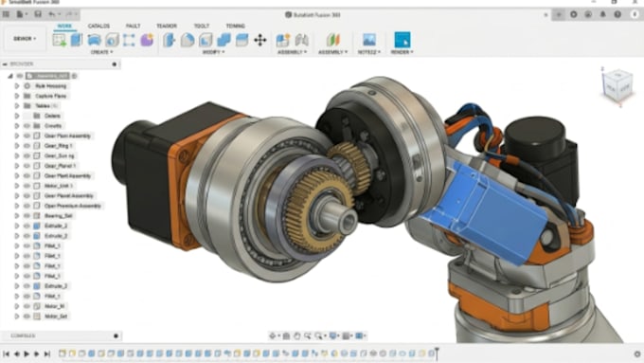Click the timeline end marker
Image resolution: width=644 pixels, height=363 pixels.
tap(437, 354)
